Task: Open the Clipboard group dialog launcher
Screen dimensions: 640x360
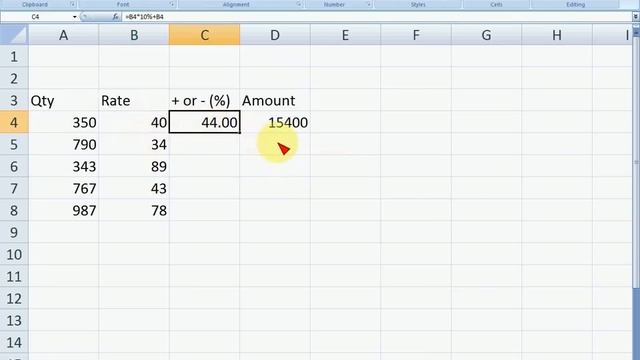Action: click(73, 4)
